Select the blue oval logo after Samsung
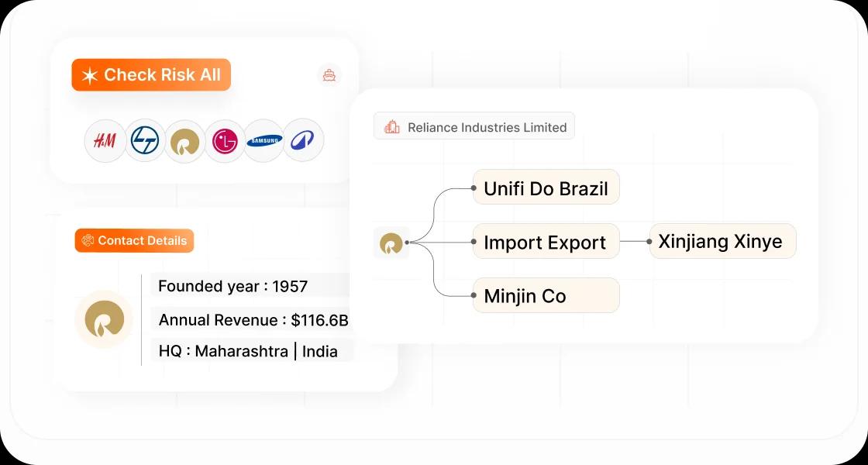This screenshot has height=465, width=868. (x=303, y=140)
